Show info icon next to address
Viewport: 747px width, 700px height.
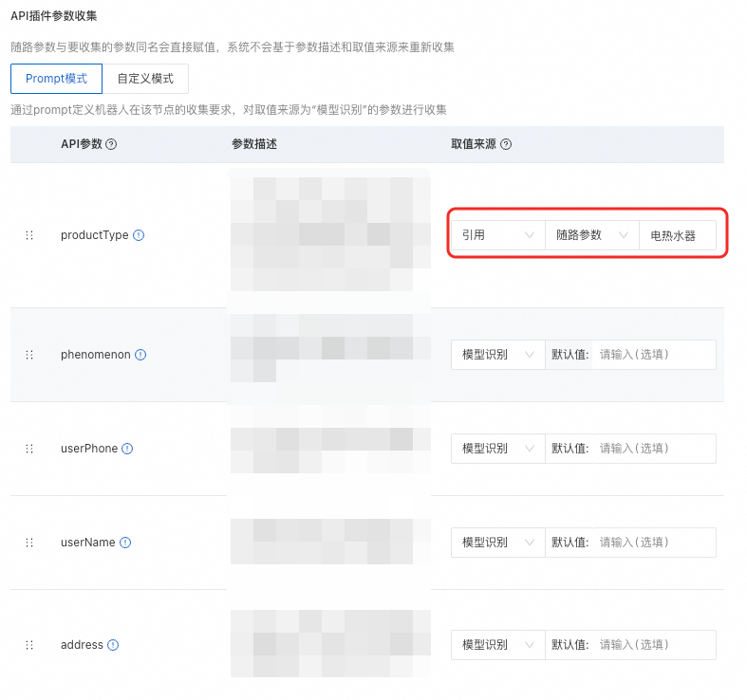coord(113,645)
